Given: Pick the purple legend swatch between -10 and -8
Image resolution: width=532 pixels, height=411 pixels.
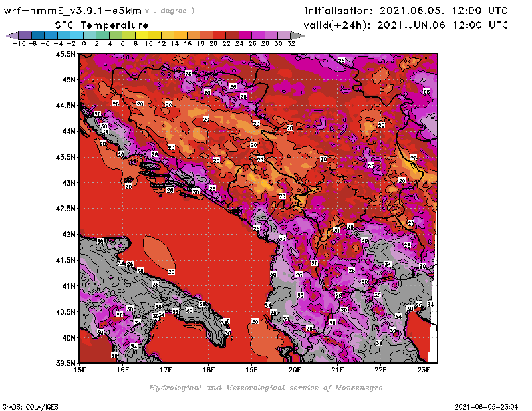Looking at the screenshot, I should (x=25, y=36).
